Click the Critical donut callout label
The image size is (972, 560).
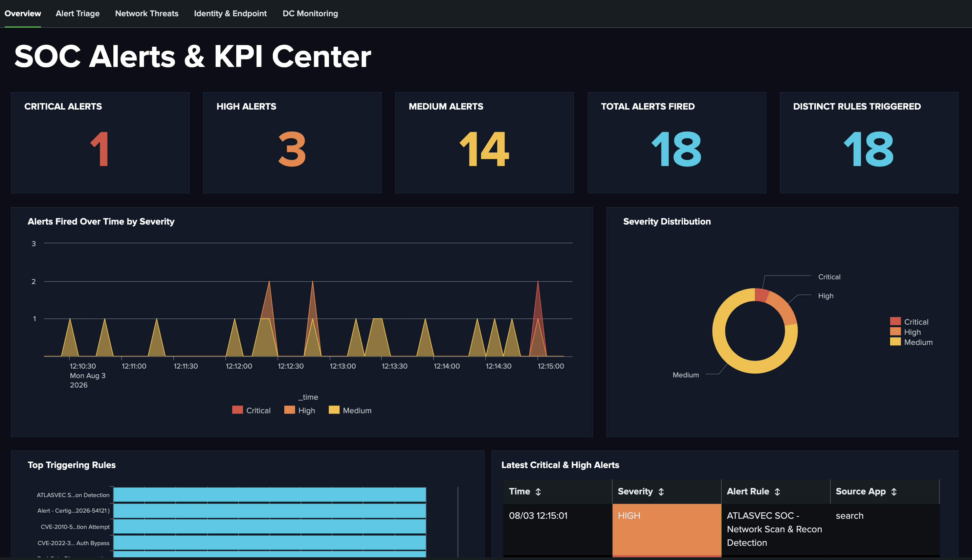coord(829,277)
